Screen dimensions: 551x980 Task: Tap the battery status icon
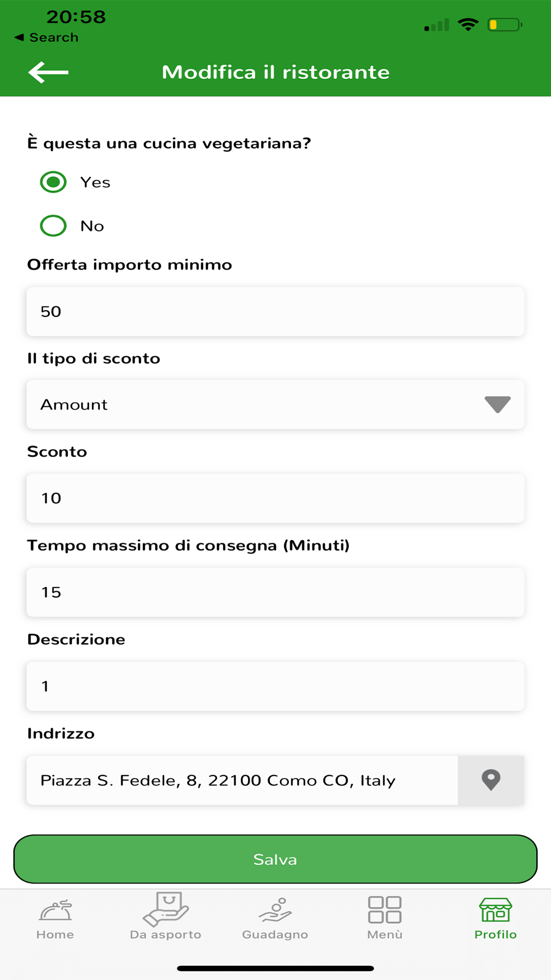point(505,25)
